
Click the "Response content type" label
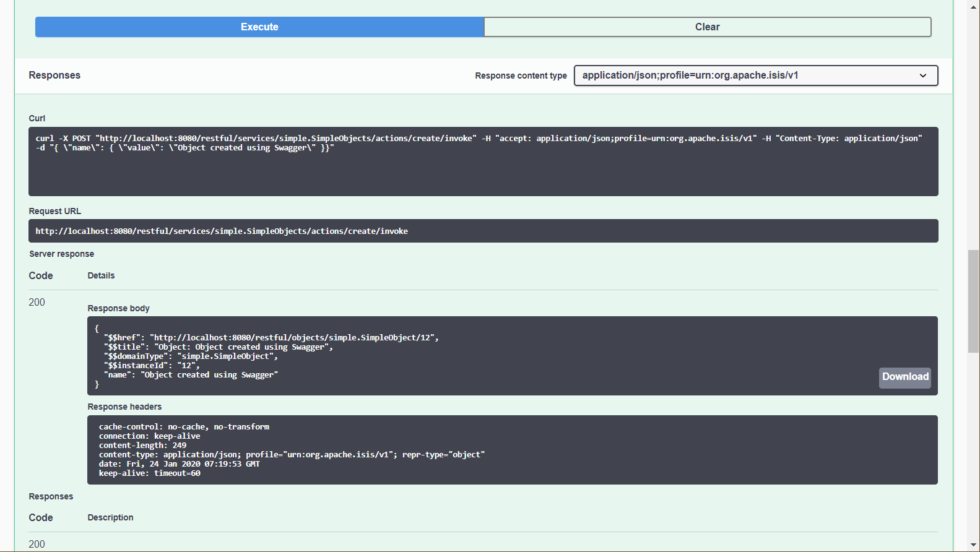[521, 75]
